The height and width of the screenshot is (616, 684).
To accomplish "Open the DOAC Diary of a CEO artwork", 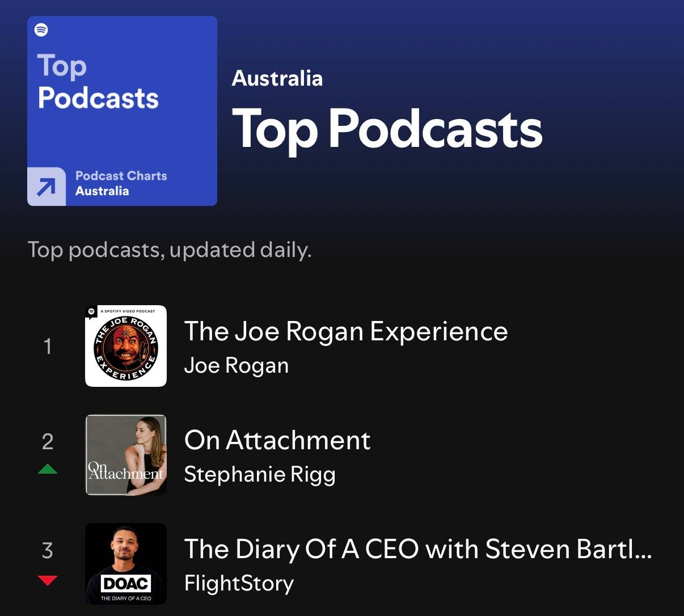I will pyautogui.click(x=126, y=564).
